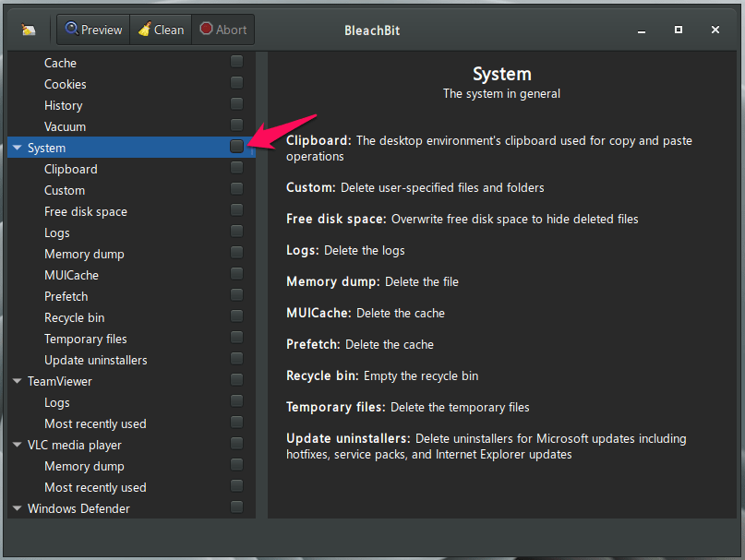This screenshot has width=745, height=560.
Task: Check the Temporary files box
Action: [x=236, y=338]
